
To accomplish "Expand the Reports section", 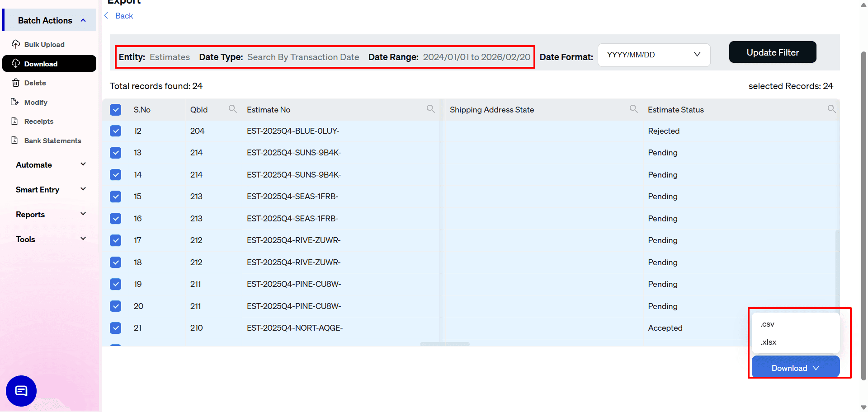I will (x=50, y=214).
